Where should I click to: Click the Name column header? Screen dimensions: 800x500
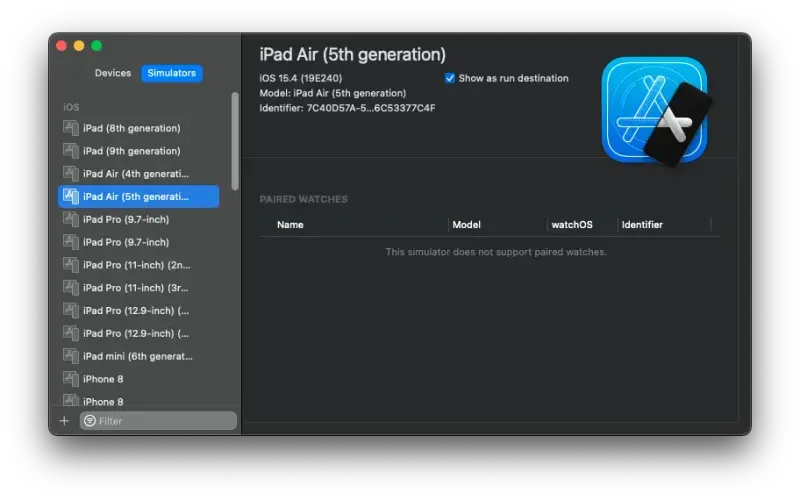coord(290,224)
